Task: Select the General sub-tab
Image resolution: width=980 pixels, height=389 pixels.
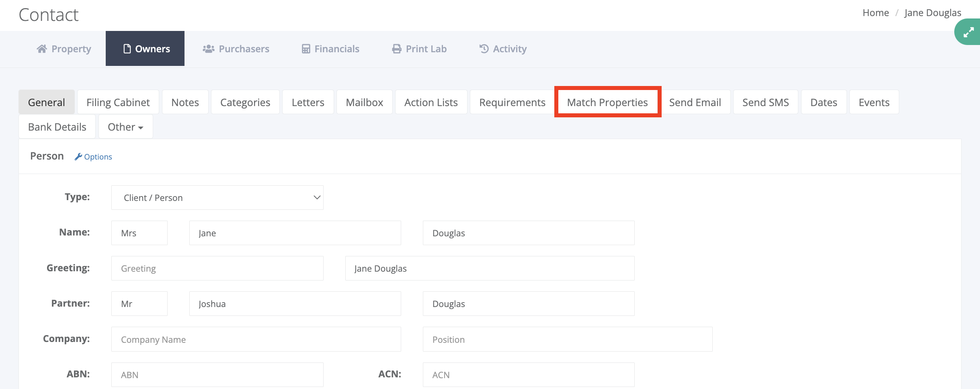Action: pyautogui.click(x=47, y=102)
